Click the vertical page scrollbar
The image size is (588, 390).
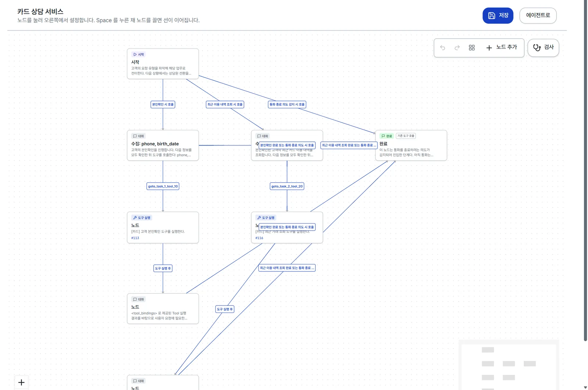[x=585, y=170]
